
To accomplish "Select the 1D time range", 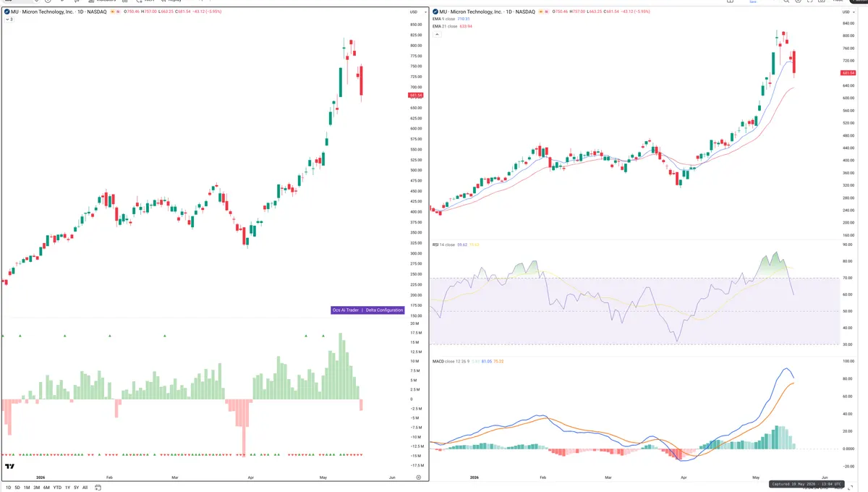I will [8, 488].
